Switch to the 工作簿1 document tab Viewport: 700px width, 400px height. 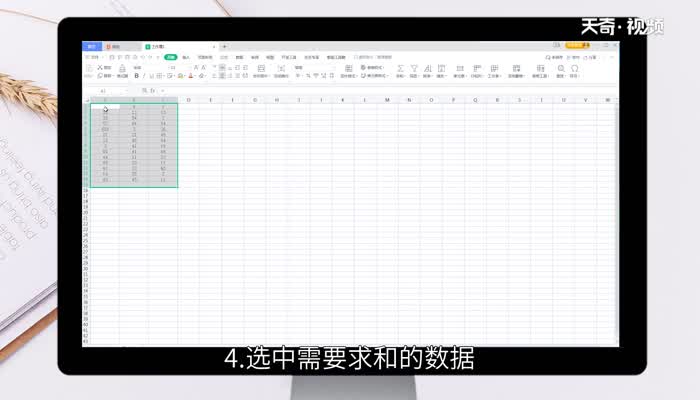[x=179, y=46]
